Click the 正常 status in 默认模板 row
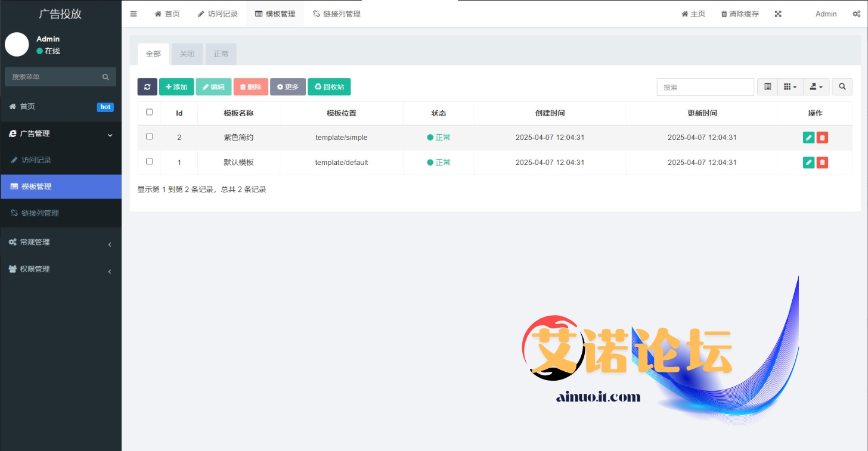Screen dimensions: 868x451 pyautogui.click(x=438, y=163)
